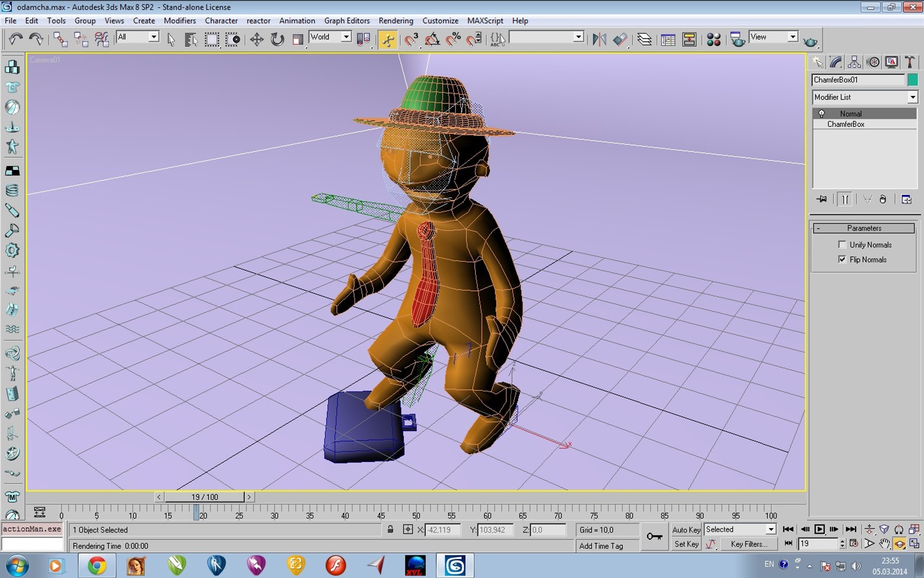Screen dimensions: 924x578
Task: Toggle Auto Key animation mode
Action: (x=686, y=529)
